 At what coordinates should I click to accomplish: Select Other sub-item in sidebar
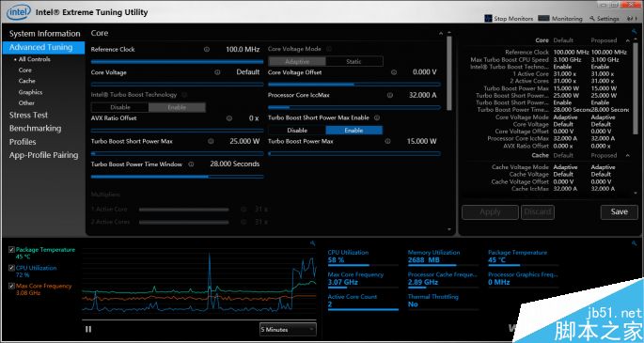pos(26,103)
